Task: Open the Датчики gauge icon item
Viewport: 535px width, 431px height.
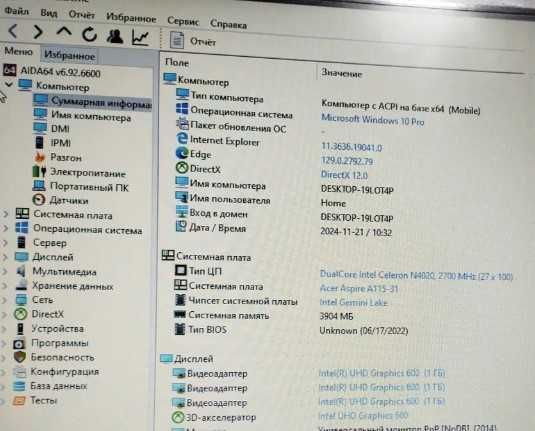Action: point(39,200)
